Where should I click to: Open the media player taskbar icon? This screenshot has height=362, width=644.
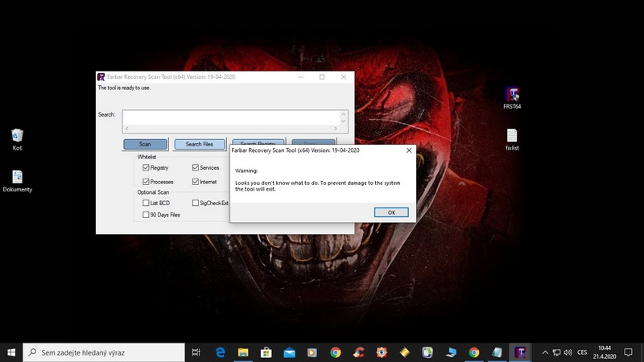312,352
